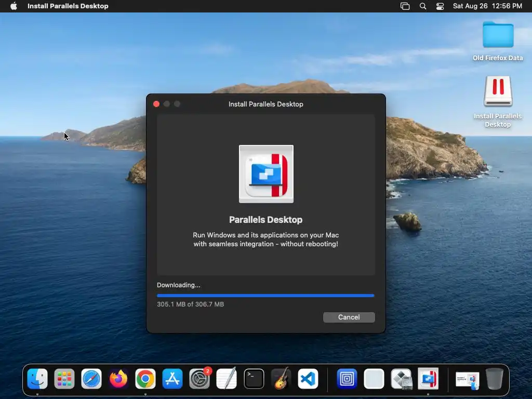
Task: Open Control Center in menu bar
Action: point(440,6)
